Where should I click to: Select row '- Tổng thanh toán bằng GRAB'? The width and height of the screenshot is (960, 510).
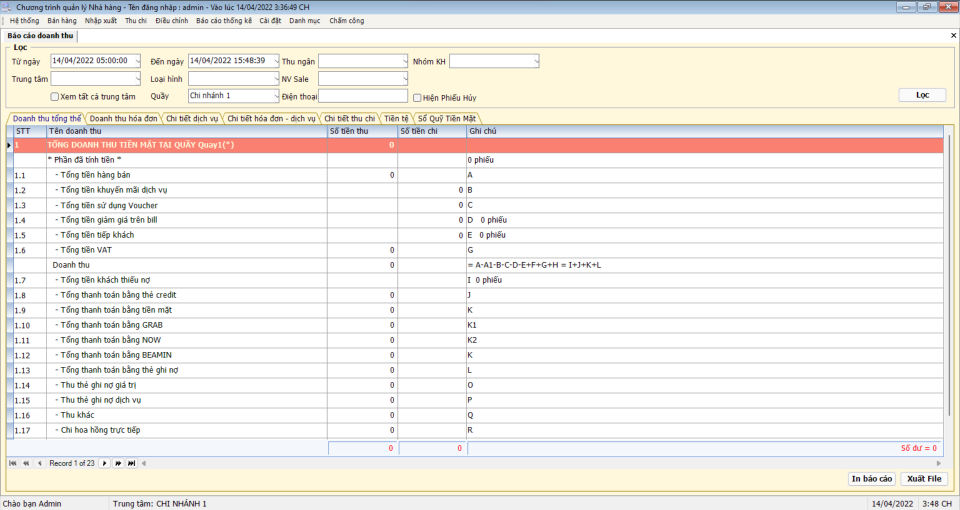tap(478, 325)
